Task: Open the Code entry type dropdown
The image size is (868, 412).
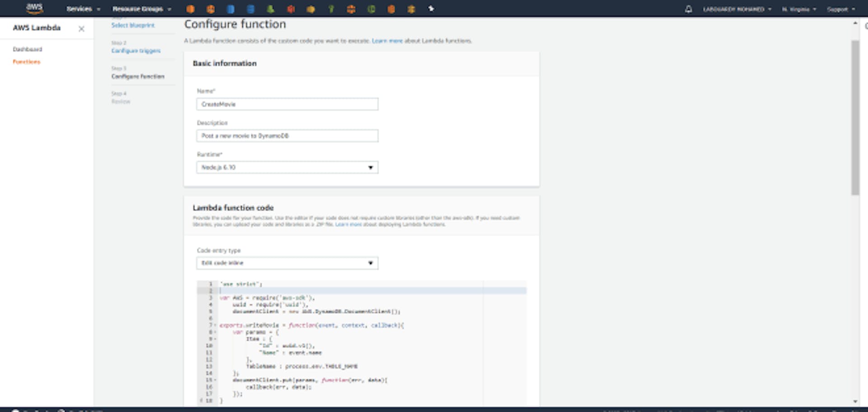Action: click(287, 263)
